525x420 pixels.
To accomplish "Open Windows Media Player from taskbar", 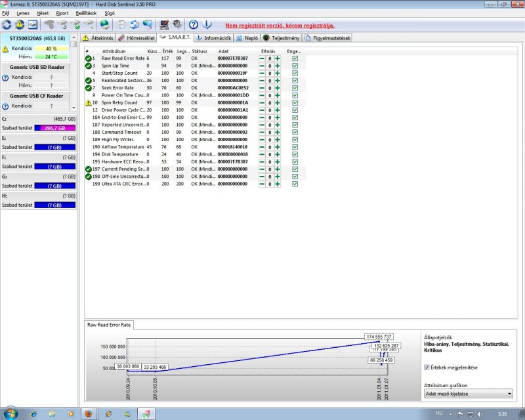I will (71, 414).
